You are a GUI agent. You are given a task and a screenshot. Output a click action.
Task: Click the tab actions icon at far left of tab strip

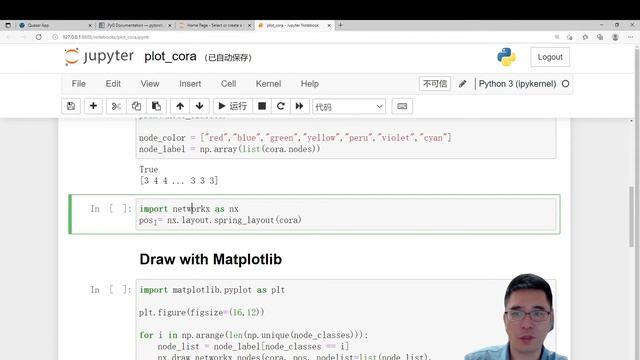click(8, 25)
